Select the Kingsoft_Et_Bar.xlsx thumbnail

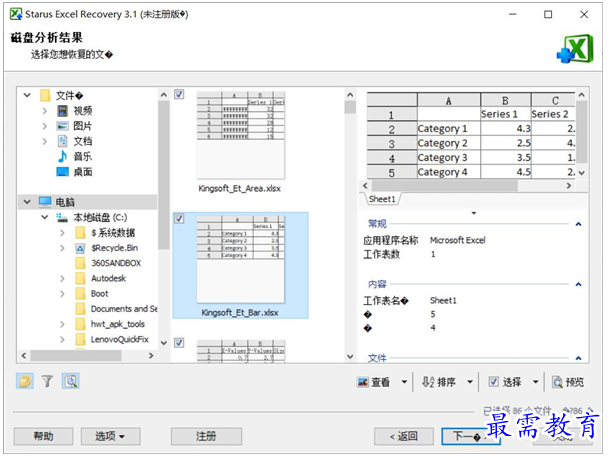(240, 259)
